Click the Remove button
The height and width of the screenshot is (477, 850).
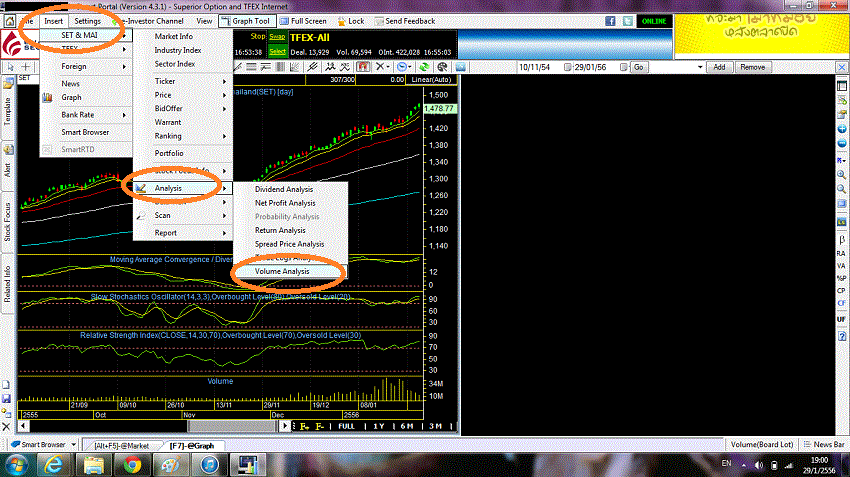[x=752, y=67]
